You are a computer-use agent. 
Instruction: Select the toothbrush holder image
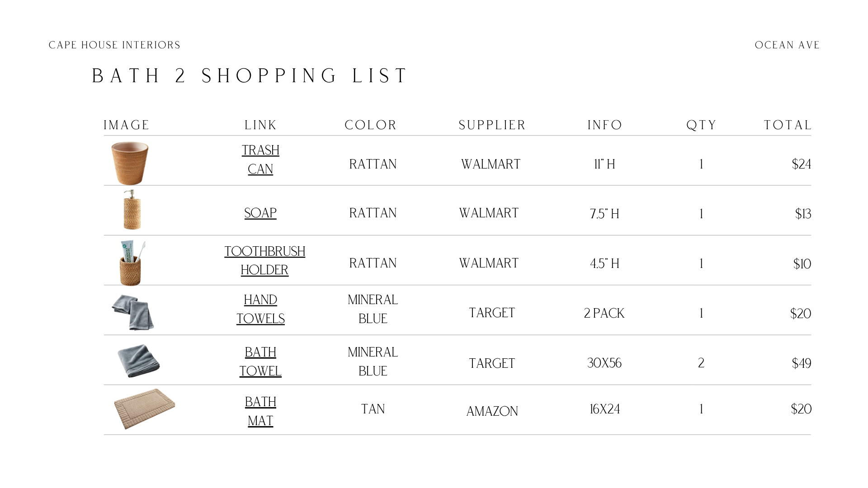(132, 263)
